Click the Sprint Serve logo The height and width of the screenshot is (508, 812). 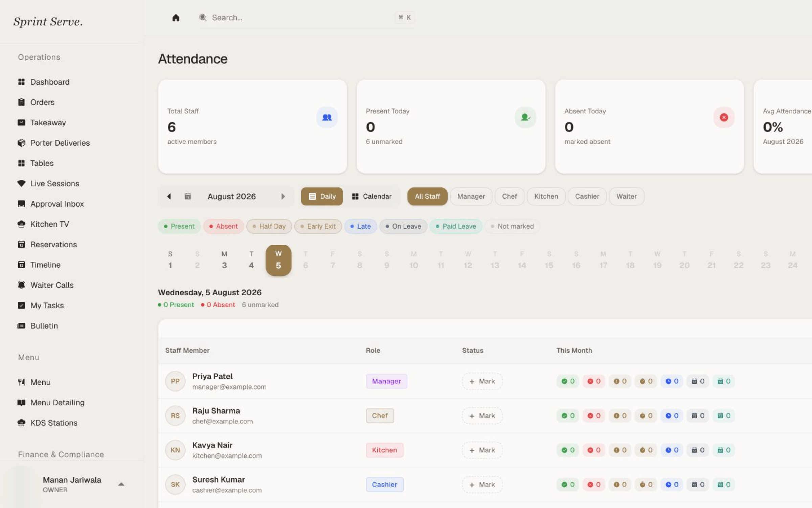(x=48, y=22)
